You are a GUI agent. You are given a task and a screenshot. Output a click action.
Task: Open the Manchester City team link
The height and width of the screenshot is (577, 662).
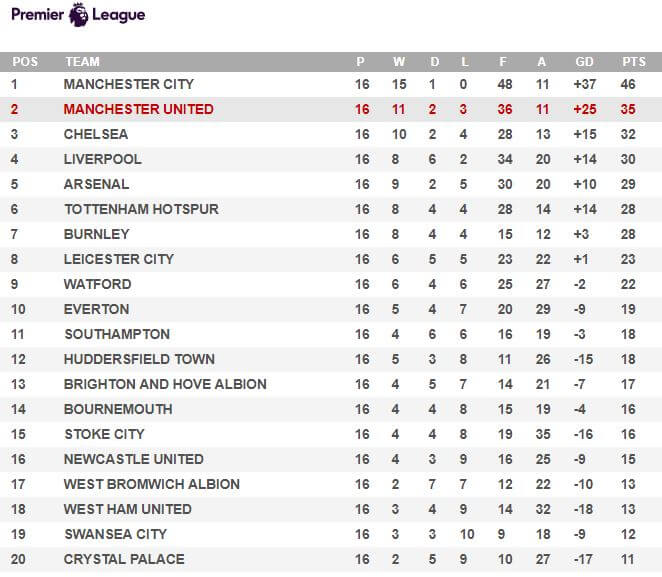coord(128,84)
